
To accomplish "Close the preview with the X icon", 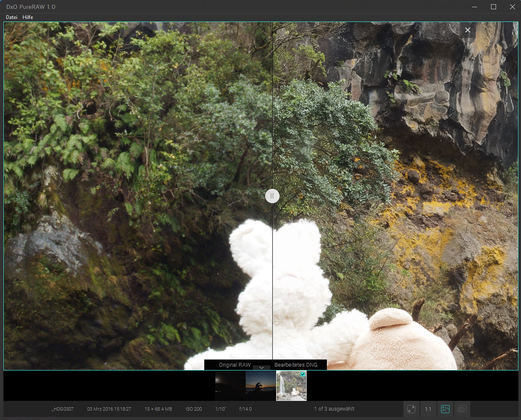I will coord(468,30).
